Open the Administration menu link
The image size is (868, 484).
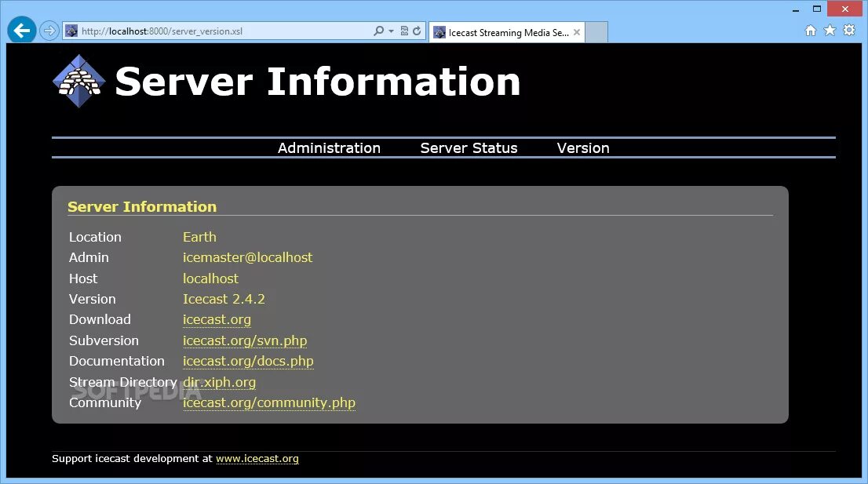tap(329, 148)
